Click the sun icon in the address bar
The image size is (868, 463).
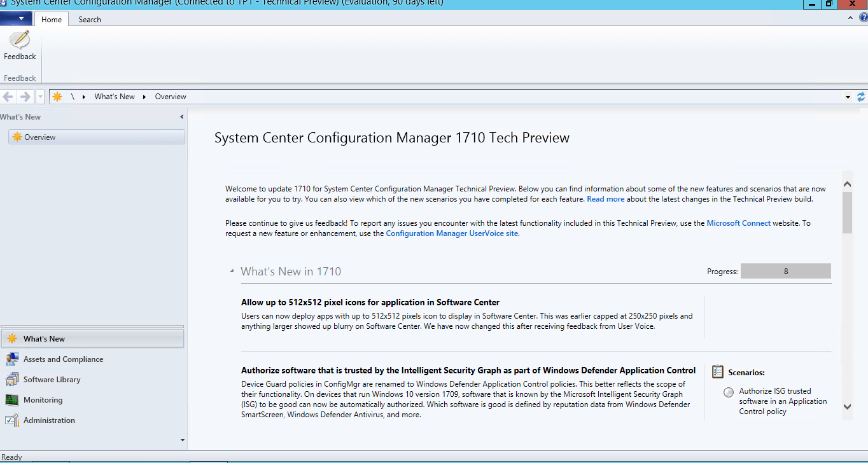(x=57, y=97)
